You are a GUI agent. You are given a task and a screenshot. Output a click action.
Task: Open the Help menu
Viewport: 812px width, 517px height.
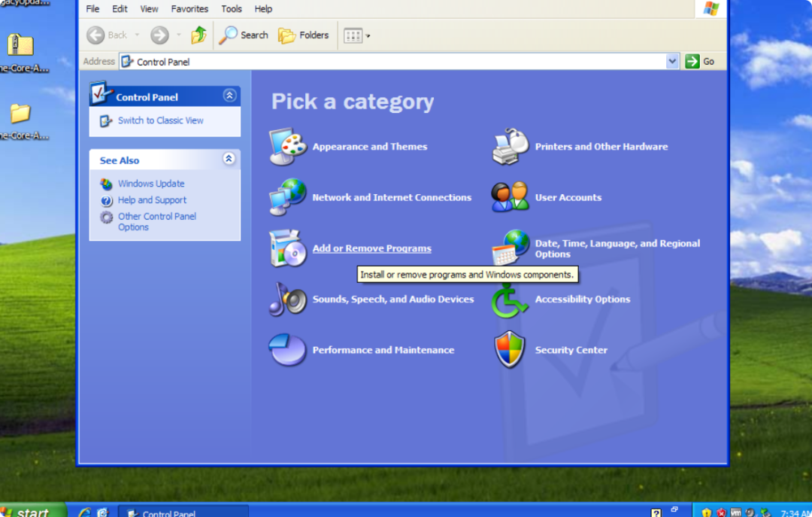[263, 9]
